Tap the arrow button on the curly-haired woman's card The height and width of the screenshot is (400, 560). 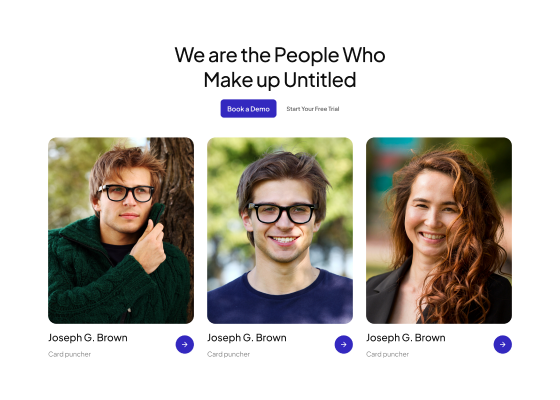point(502,344)
